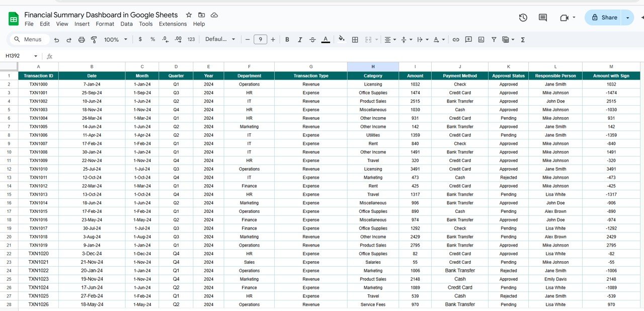The width and height of the screenshot is (644, 311).
Task: Open version history clock icon
Action: 523,18
